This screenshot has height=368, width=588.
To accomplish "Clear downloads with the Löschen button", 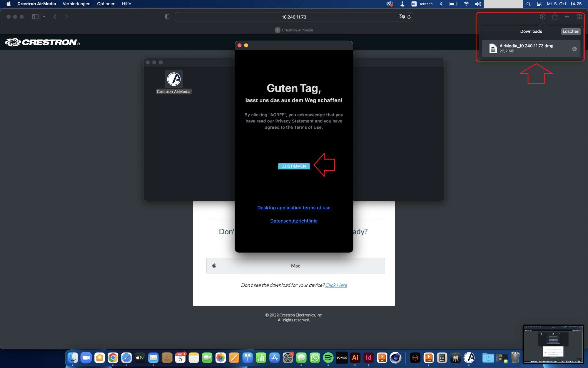I will pyautogui.click(x=571, y=32).
